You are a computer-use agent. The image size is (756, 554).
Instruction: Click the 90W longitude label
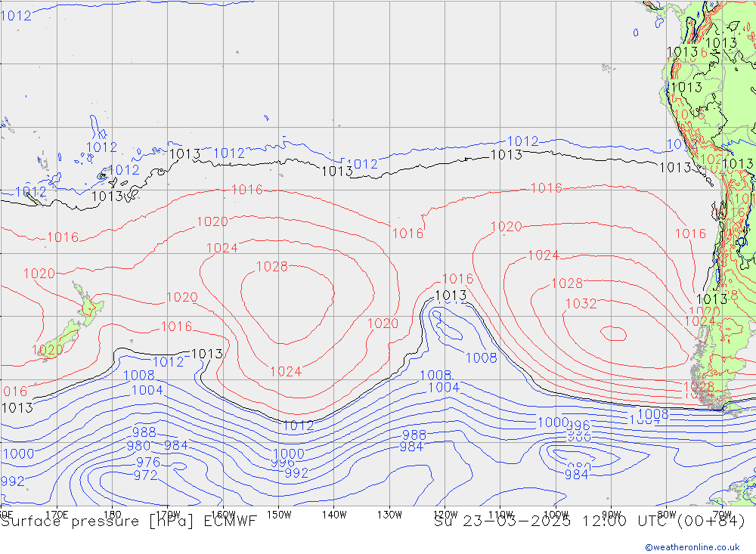click(x=612, y=515)
